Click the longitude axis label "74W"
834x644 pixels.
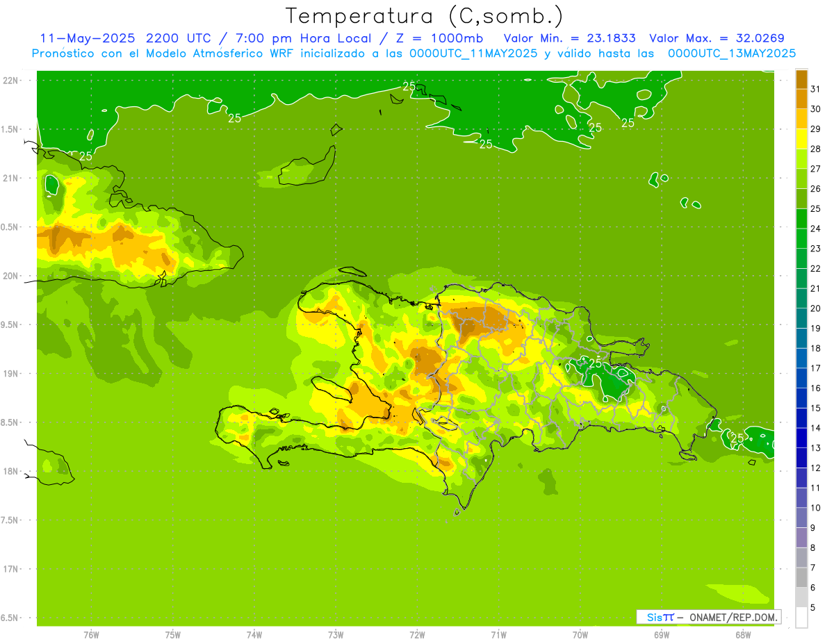[254, 635]
